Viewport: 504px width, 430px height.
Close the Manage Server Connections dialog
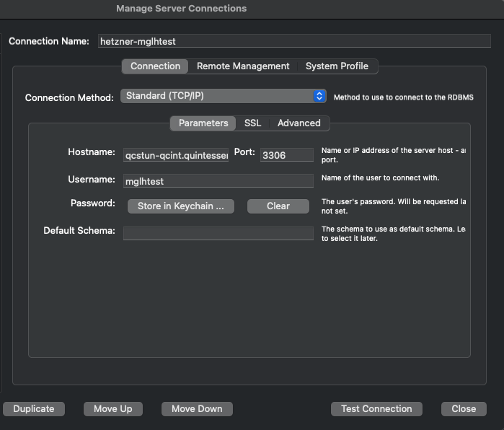(x=464, y=409)
